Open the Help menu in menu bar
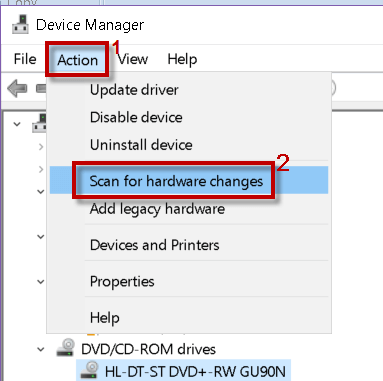The width and height of the screenshot is (383, 381). coord(182,59)
